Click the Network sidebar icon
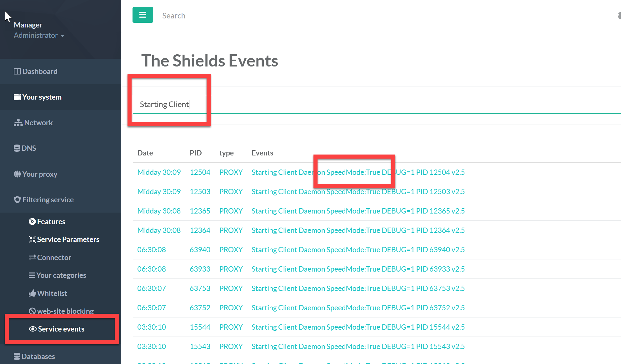The height and width of the screenshot is (364, 621). click(x=18, y=123)
